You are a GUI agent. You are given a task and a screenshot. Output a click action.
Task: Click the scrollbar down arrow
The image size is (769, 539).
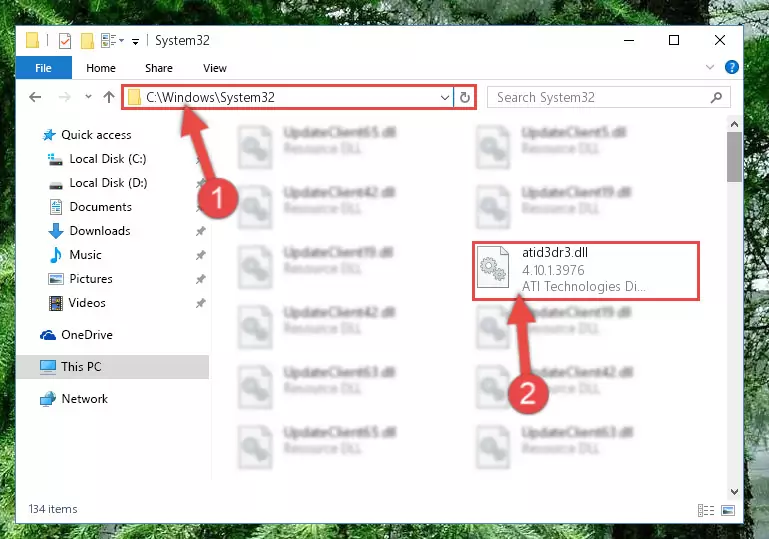[734, 491]
